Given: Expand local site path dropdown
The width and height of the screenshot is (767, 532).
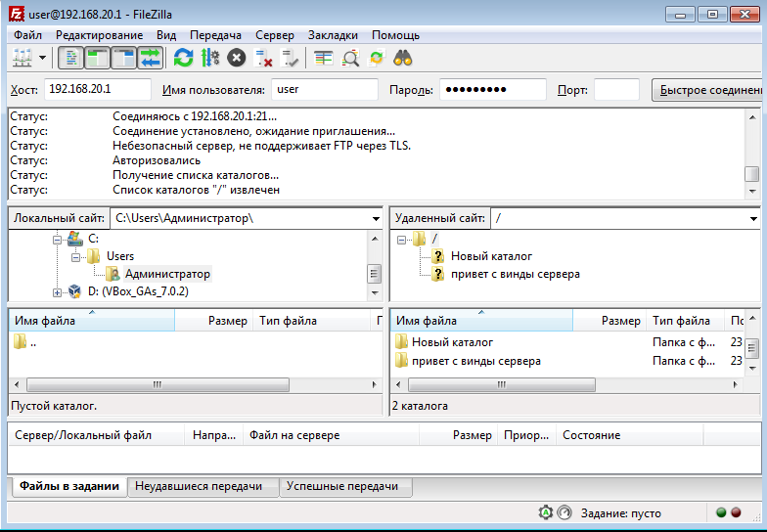Looking at the screenshot, I should (376, 219).
